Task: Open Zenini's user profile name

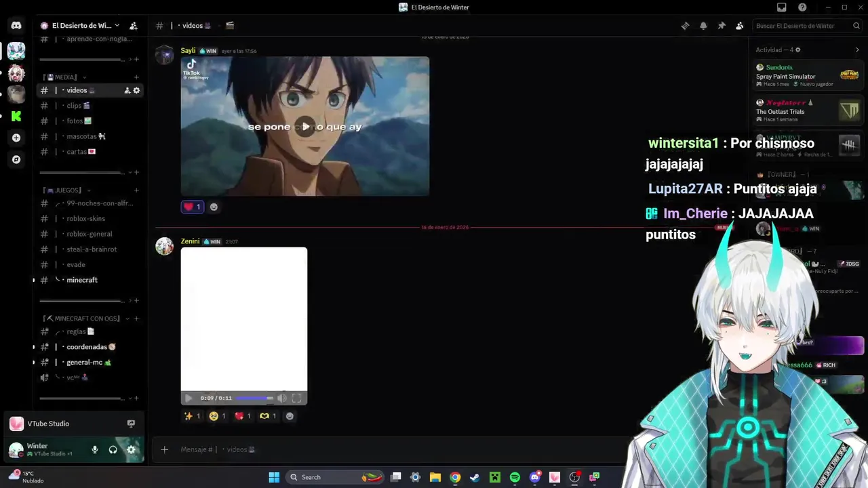Action: click(190, 241)
